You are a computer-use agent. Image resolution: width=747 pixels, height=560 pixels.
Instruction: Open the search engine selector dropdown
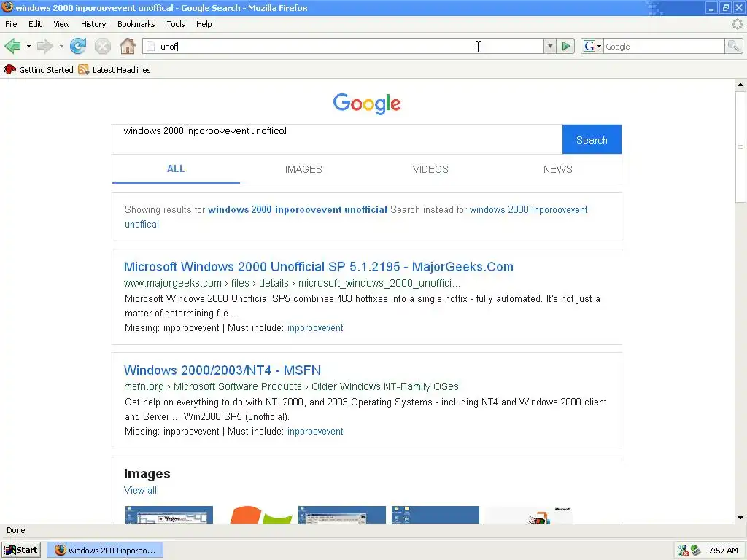pos(600,46)
